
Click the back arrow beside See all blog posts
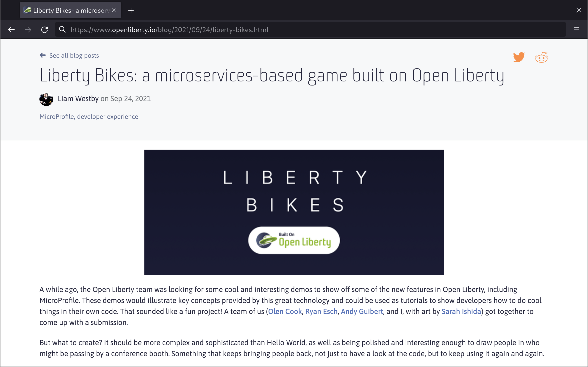[x=42, y=55]
